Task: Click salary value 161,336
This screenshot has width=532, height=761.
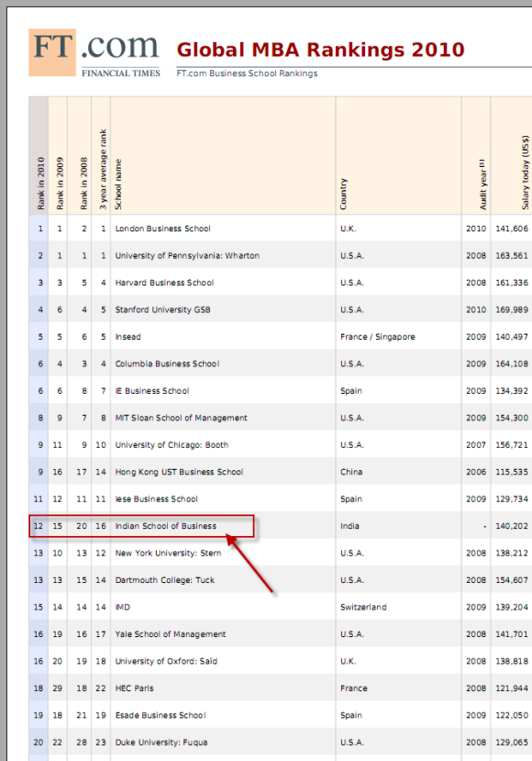Action: tap(512, 283)
